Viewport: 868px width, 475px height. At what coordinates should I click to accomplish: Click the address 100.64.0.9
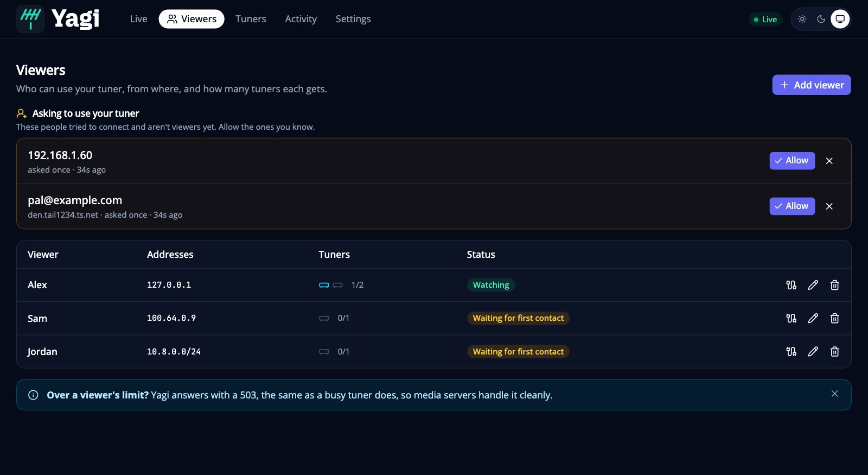tap(171, 318)
